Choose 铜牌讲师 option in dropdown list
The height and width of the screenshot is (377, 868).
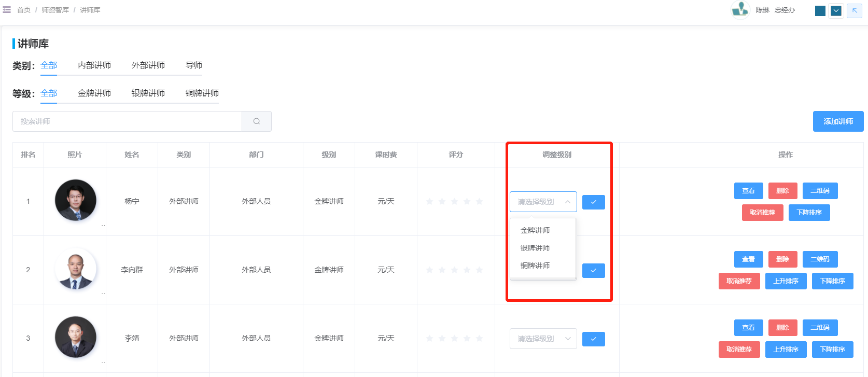pos(535,266)
